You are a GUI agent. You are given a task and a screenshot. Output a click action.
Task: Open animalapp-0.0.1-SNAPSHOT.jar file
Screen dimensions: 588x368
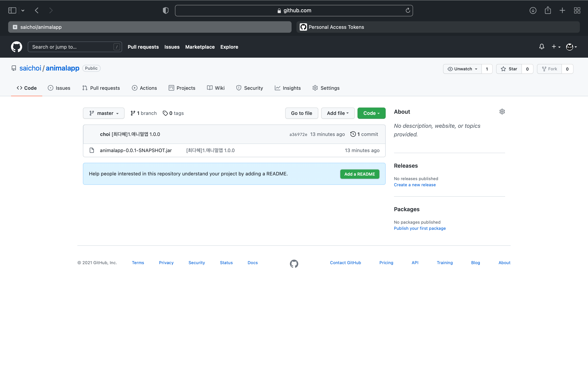136,150
